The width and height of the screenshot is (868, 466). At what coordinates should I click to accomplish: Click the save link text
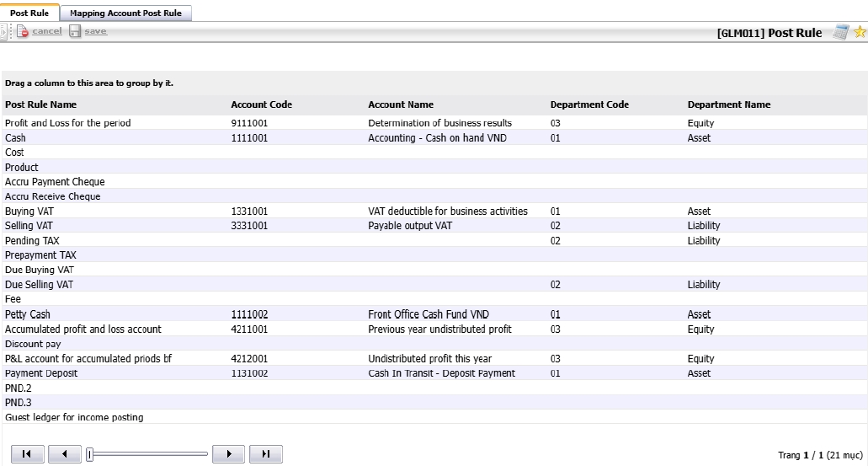96,31
